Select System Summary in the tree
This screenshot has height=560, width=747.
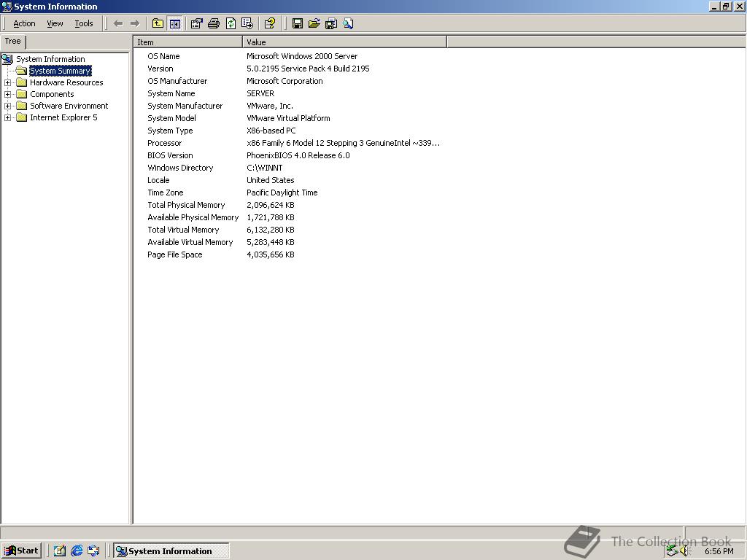[x=60, y=71]
